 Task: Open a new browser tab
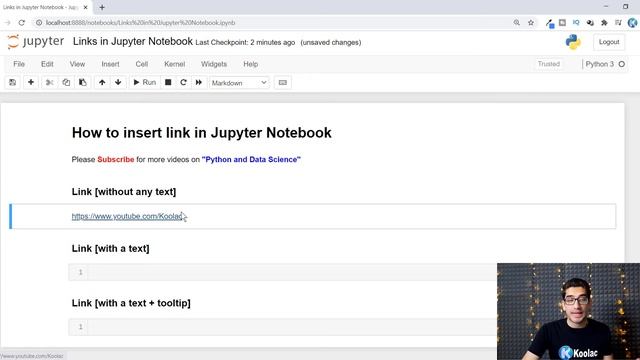(102, 7)
